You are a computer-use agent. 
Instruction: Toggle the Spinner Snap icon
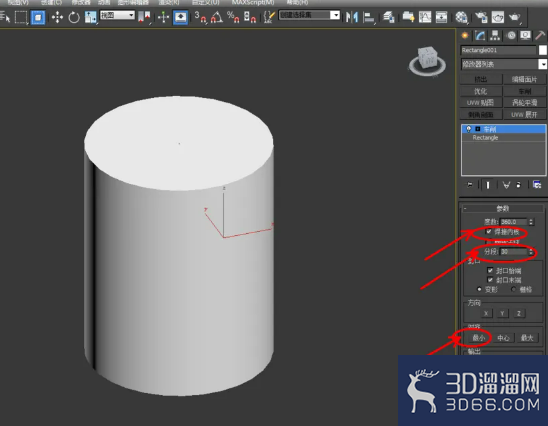250,17
